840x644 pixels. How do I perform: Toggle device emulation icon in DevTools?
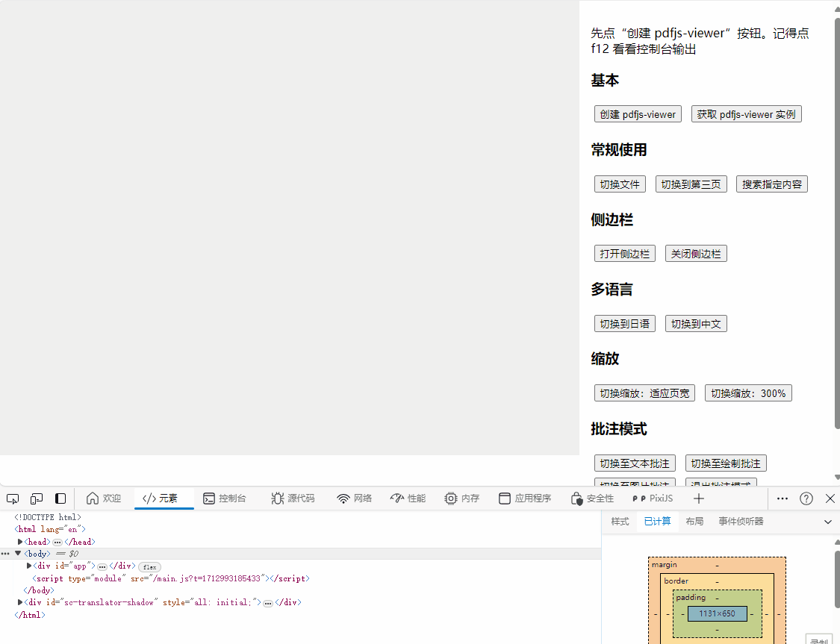[x=37, y=498]
